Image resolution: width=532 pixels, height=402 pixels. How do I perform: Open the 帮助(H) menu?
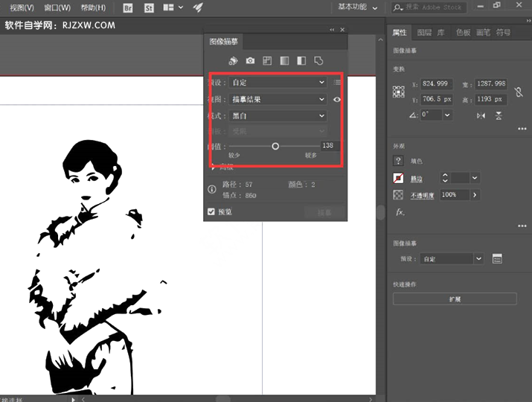[x=93, y=7]
